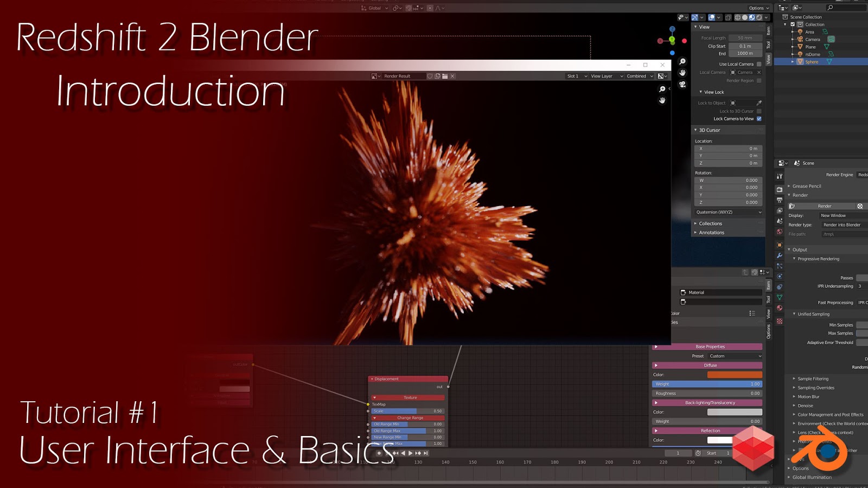Switch to the Tool tab in viewport sidebar
The image size is (868, 488).
(769, 45)
